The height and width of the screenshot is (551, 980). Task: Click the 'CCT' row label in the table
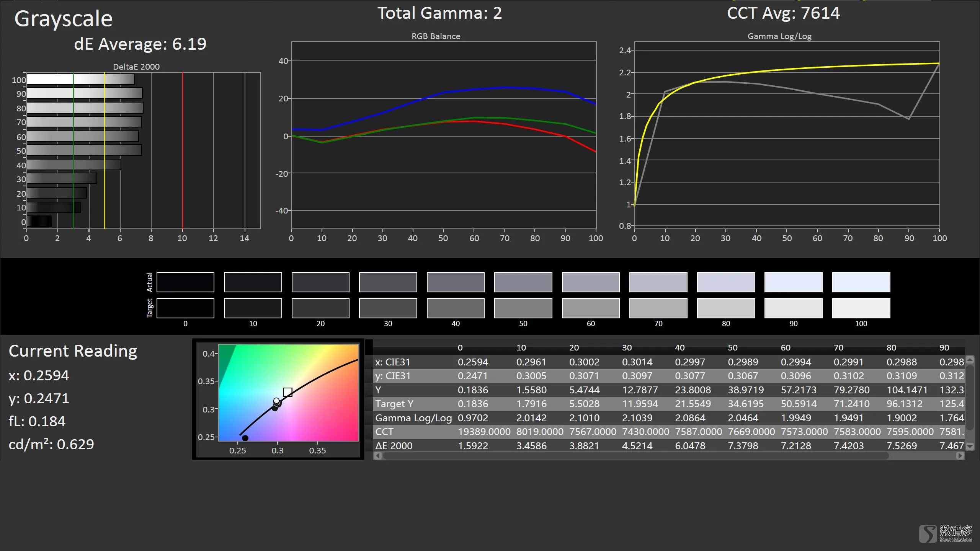coord(384,432)
